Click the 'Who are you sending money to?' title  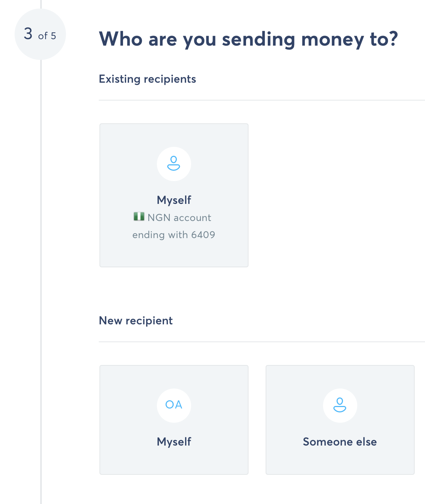coord(248,39)
